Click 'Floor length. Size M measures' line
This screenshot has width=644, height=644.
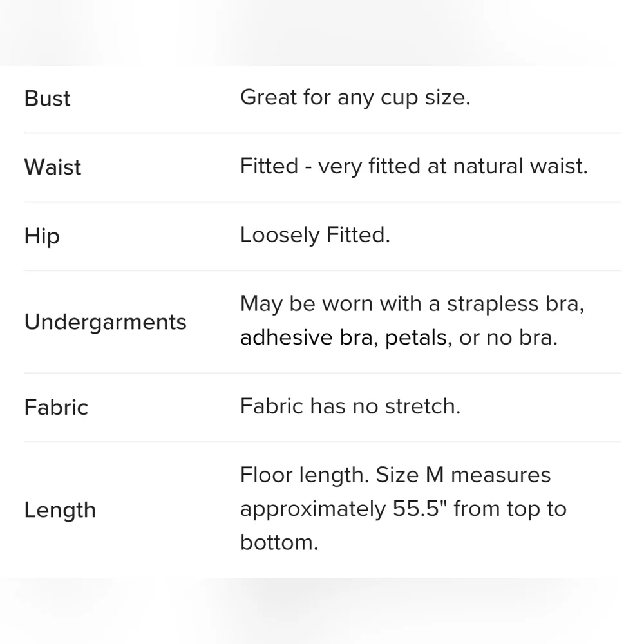[395, 475]
